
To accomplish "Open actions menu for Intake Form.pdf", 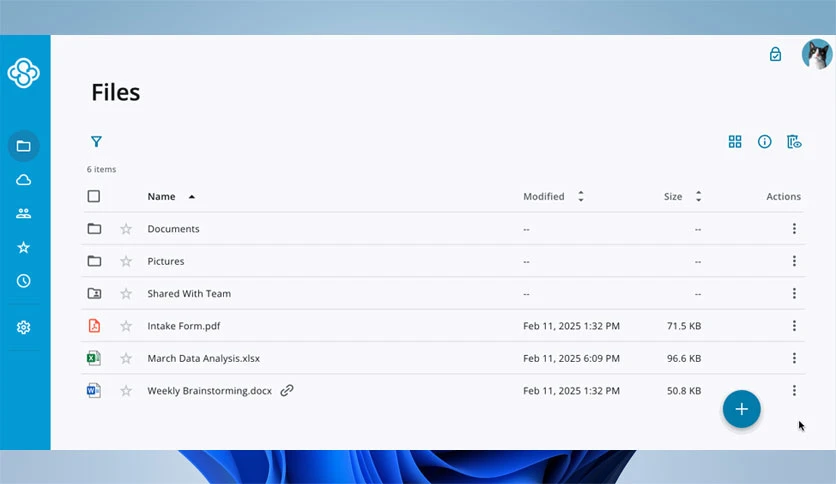I will pyautogui.click(x=794, y=326).
